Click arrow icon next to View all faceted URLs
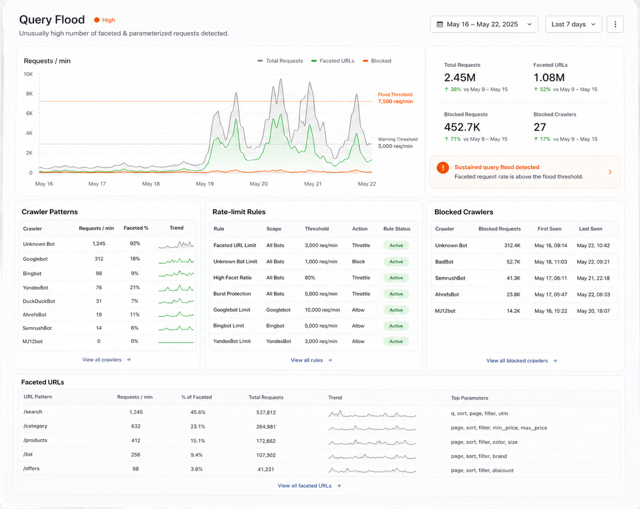Viewport: 640px width, 509px height. [339, 485]
